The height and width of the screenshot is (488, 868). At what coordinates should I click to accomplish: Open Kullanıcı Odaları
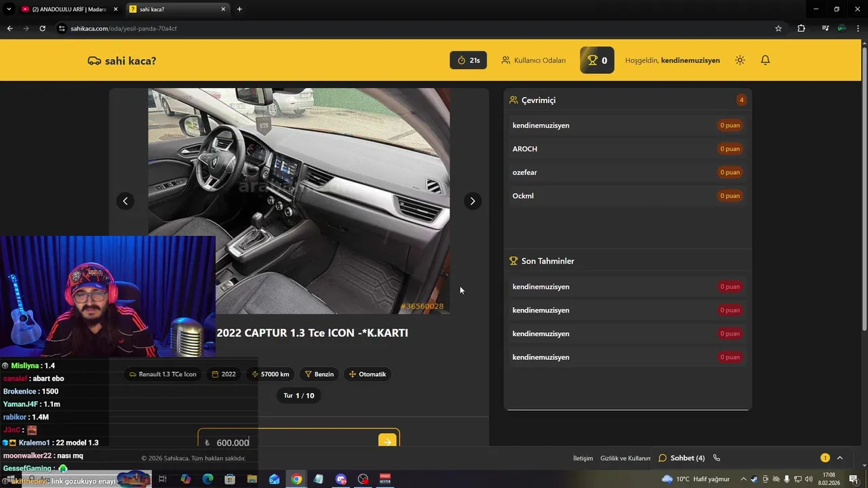pos(533,60)
